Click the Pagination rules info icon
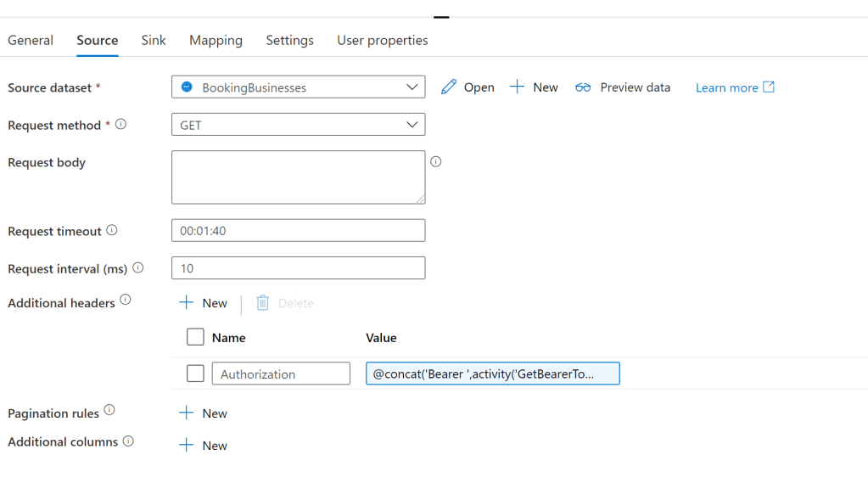The height and width of the screenshot is (489, 868). [x=109, y=410]
